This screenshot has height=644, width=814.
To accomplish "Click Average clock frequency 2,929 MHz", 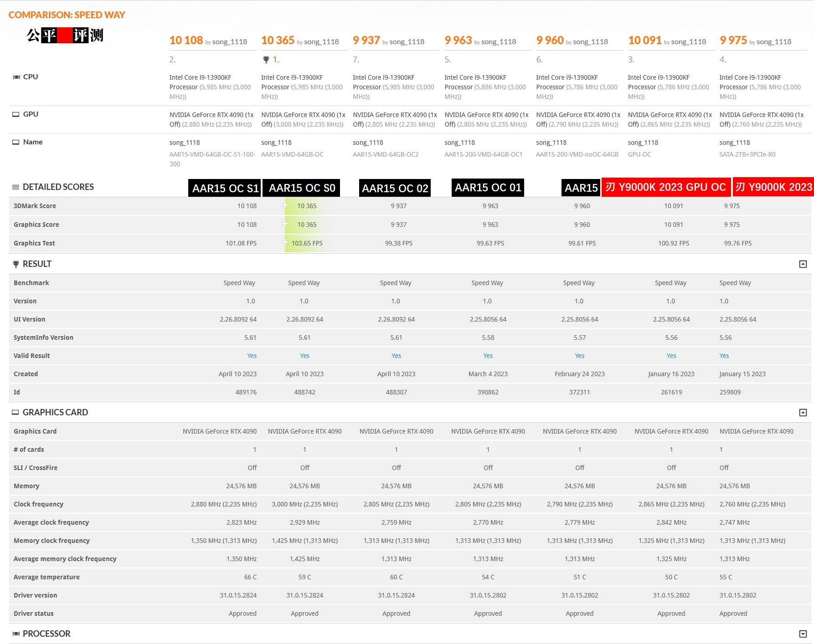I will point(305,523).
